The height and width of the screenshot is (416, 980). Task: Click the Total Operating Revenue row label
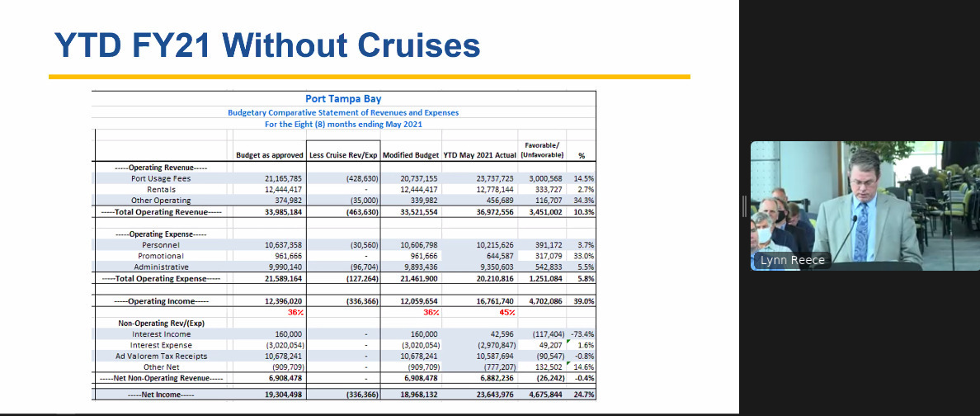161,212
